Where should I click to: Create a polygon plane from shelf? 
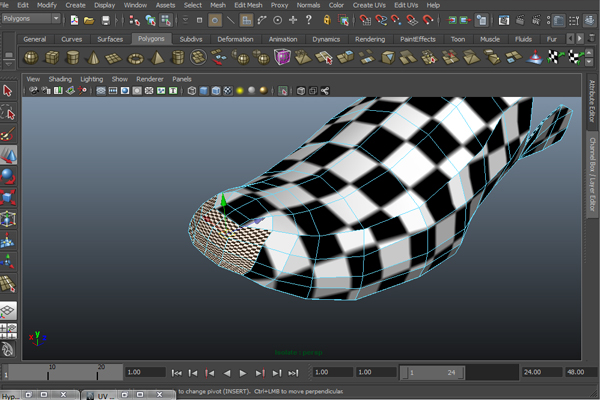pos(113,58)
